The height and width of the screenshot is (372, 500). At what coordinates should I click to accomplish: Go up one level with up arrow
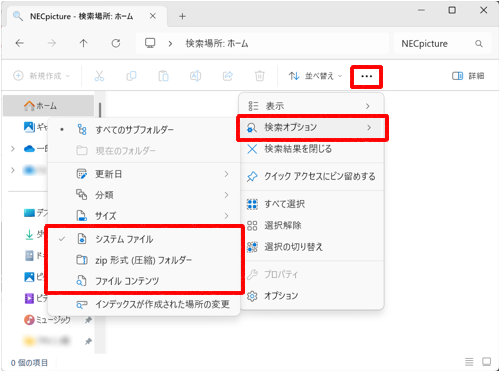83,43
